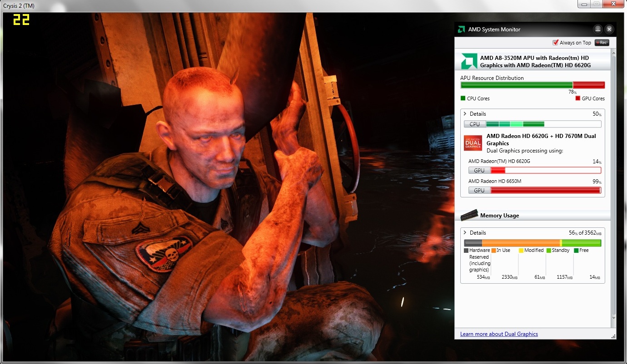Minimize the Crysis 2 window
This screenshot has height=364, width=627.
(585, 4)
